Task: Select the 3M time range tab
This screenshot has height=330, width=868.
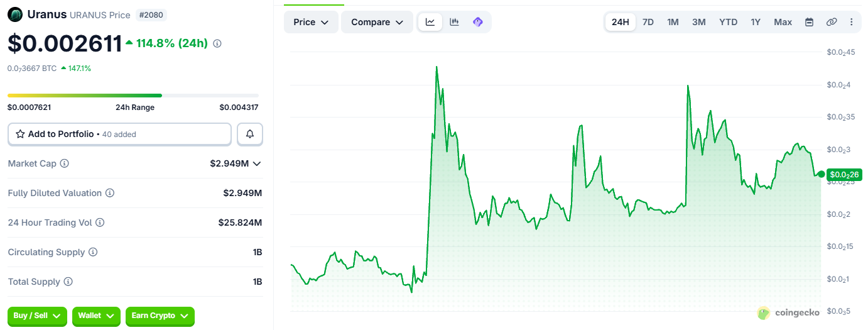Action: pos(699,22)
